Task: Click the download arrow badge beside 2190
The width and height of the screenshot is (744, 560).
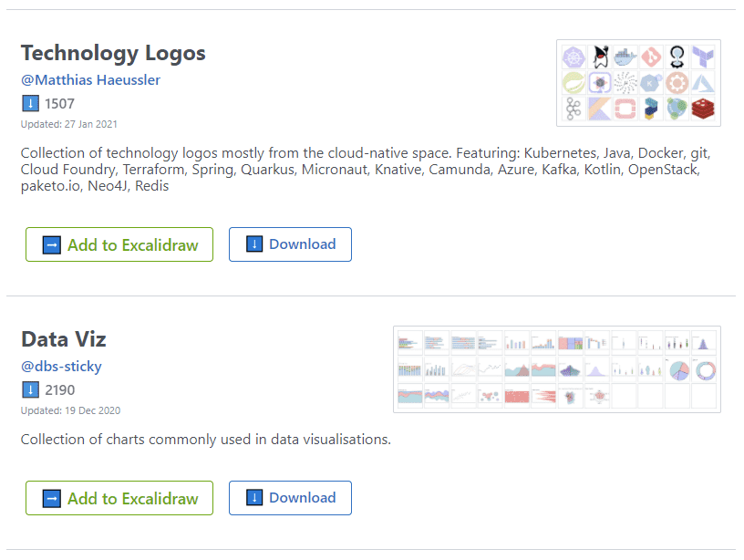Action: pyautogui.click(x=30, y=389)
